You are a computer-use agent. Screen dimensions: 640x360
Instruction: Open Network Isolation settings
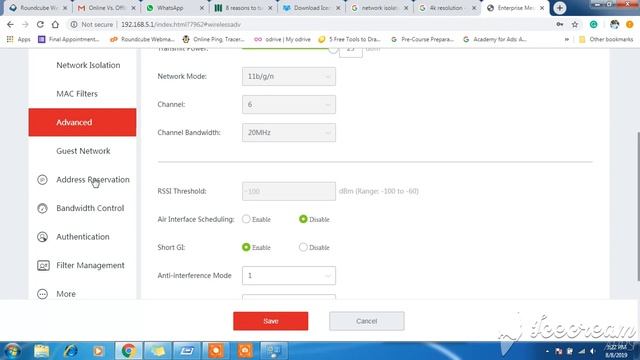88,65
